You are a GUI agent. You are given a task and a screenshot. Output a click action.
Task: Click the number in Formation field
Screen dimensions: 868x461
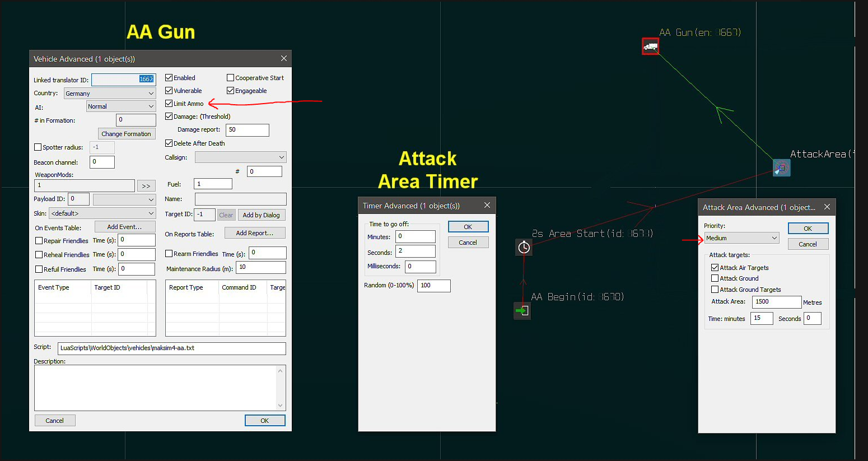136,120
